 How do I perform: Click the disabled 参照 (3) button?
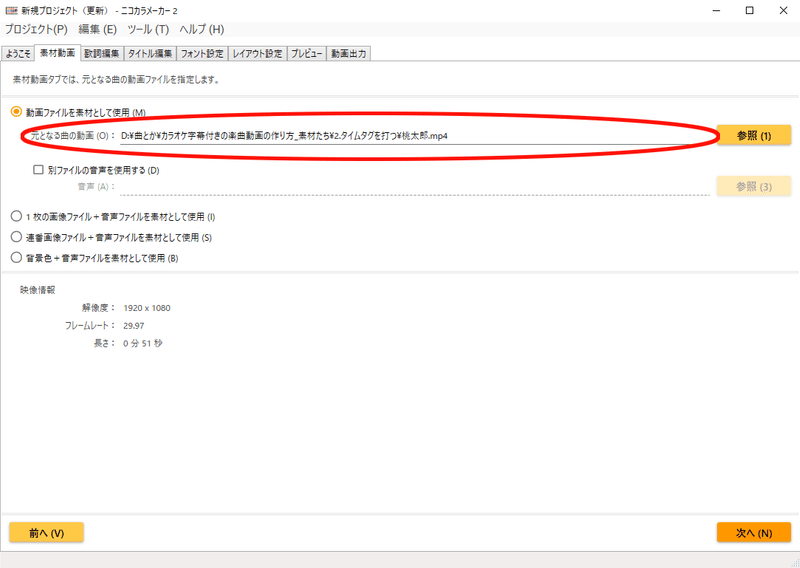tap(754, 187)
